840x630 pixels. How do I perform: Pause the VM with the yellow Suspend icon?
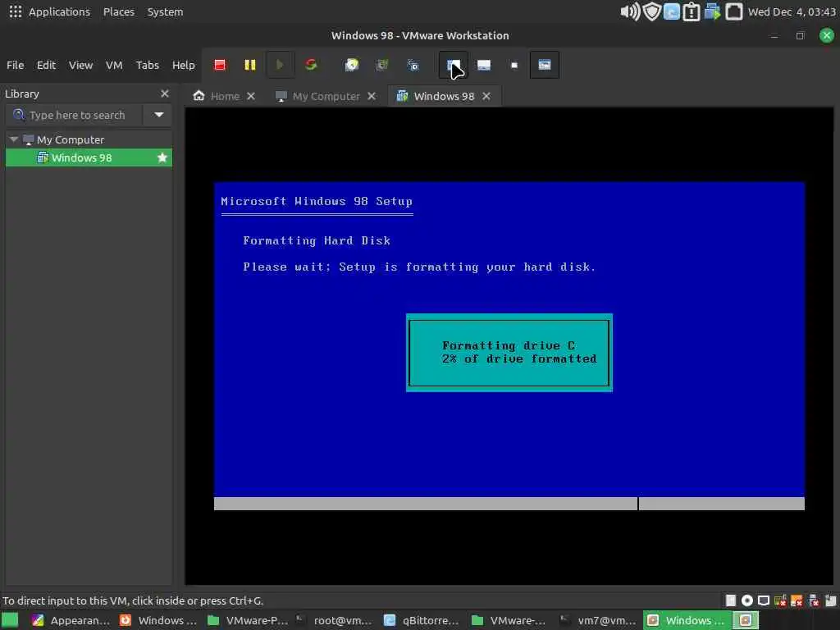point(249,65)
